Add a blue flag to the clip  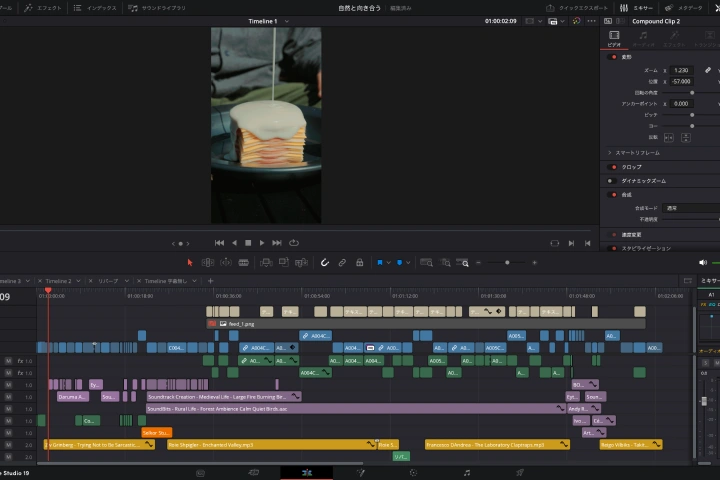click(x=380, y=262)
